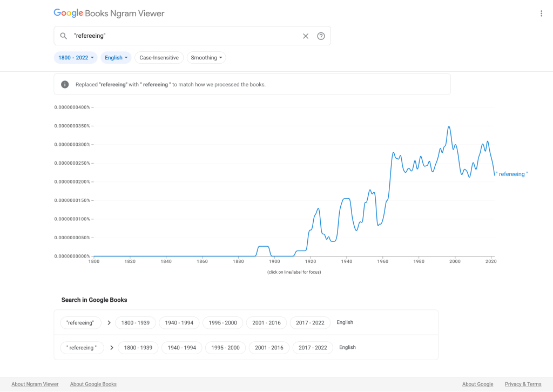Image resolution: width=553 pixels, height=392 pixels.
Task: Click arrow chevron beside first "refereeing" chip
Action: point(109,323)
